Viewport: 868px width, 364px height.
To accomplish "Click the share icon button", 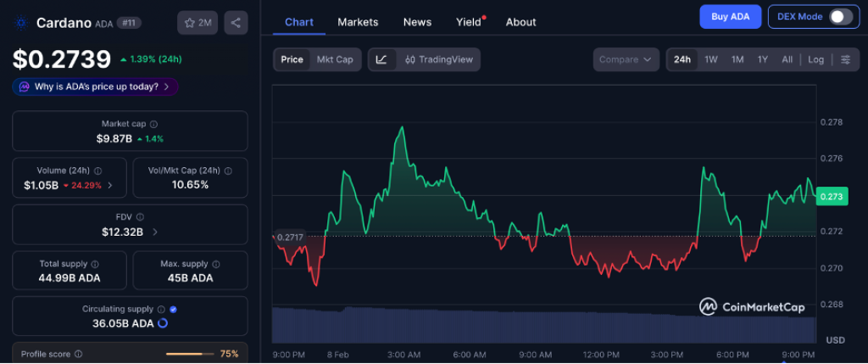I will pyautogui.click(x=236, y=23).
